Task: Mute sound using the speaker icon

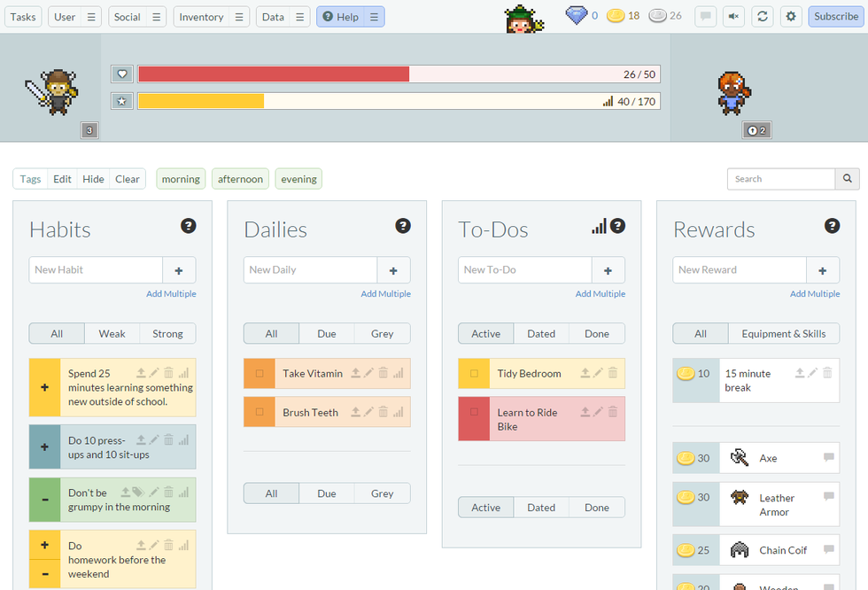Action: [733, 17]
